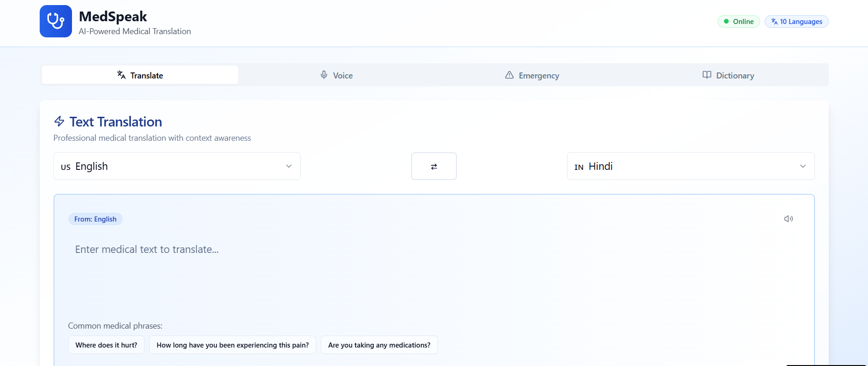
Task: Click the 'AI-Powered Medical Translation' subtitle
Action: 135,31
